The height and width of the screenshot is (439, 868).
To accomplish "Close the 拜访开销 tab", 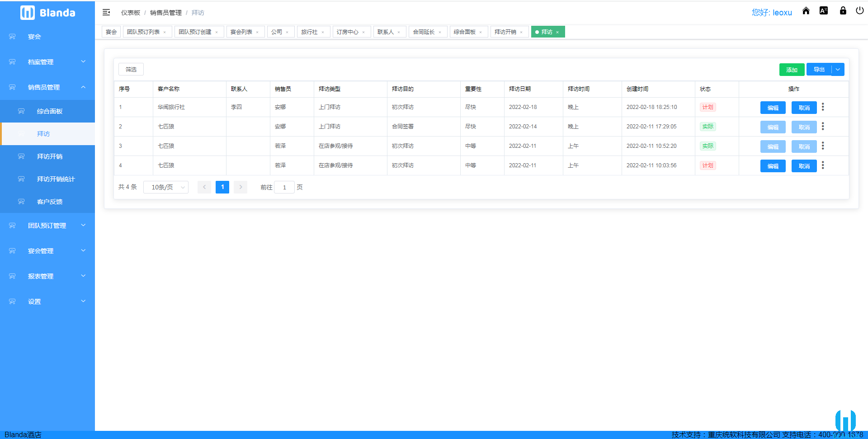I will click(x=521, y=33).
